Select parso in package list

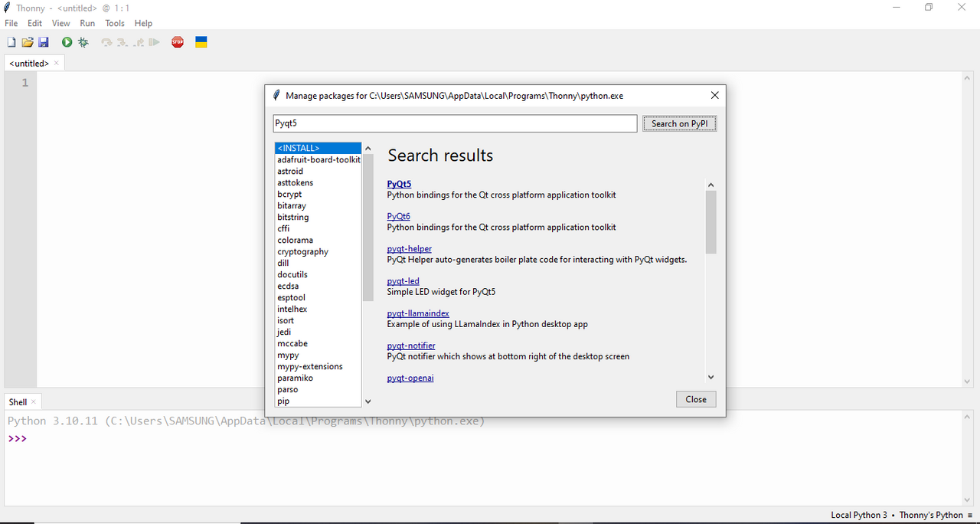(x=318, y=389)
